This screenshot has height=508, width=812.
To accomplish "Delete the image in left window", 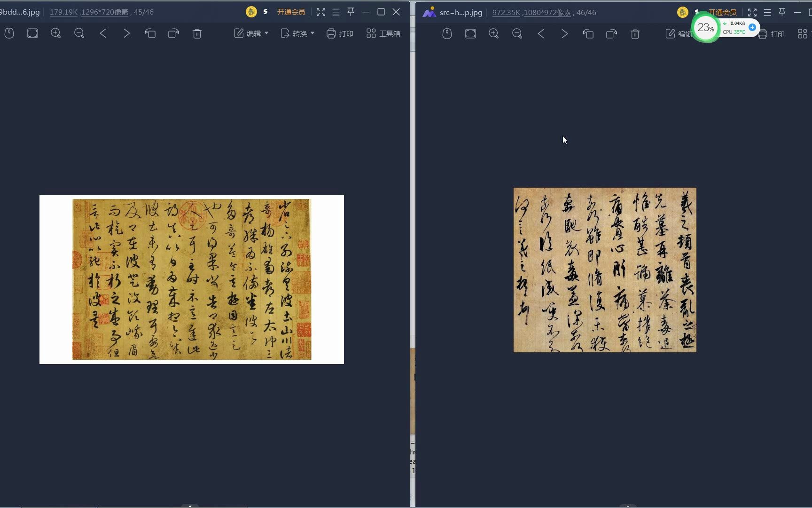I will 197,33.
